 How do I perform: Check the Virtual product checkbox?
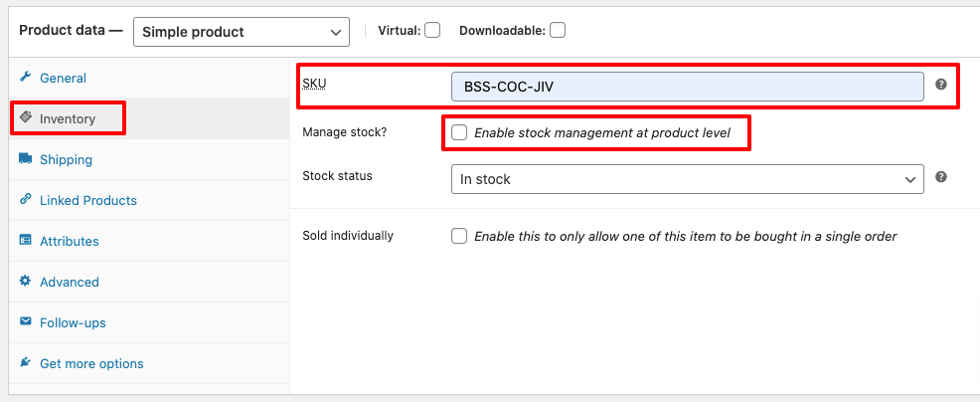pos(432,30)
